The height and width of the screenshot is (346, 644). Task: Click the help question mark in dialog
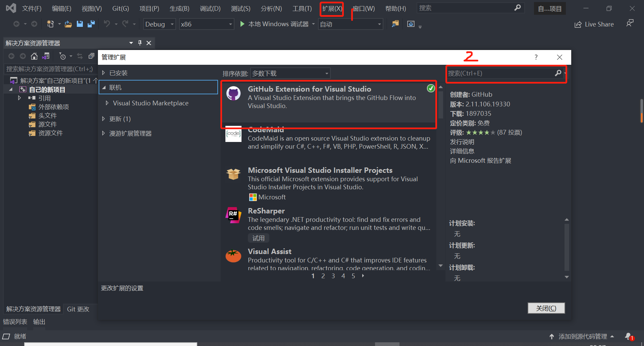pos(536,57)
